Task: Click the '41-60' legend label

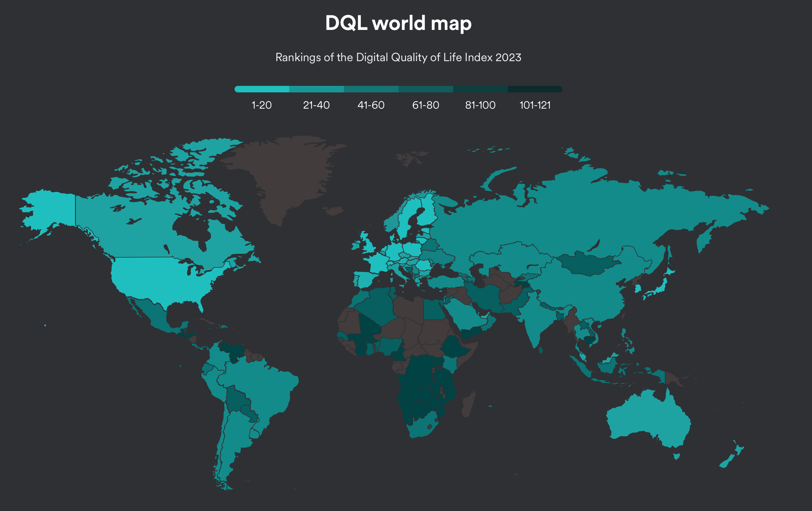Action: 371,105
